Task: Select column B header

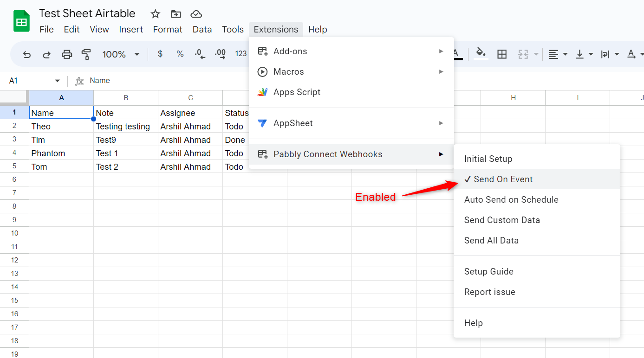Action: pyautogui.click(x=126, y=98)
